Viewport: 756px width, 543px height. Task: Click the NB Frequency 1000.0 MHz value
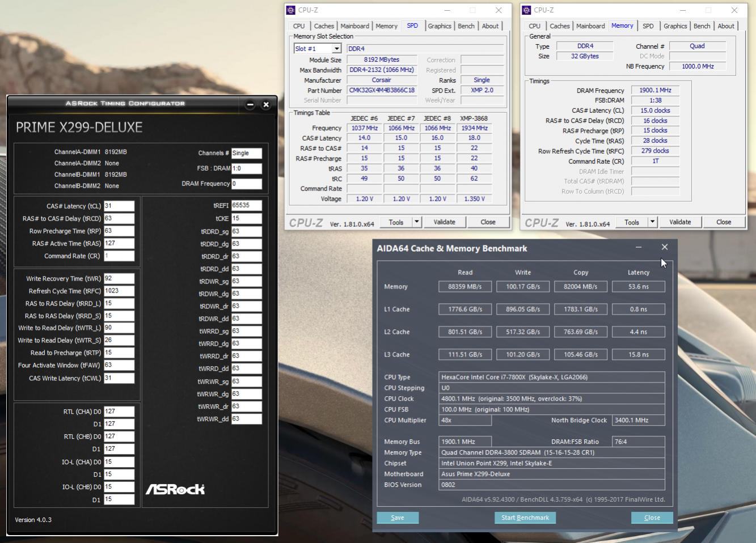698,66
